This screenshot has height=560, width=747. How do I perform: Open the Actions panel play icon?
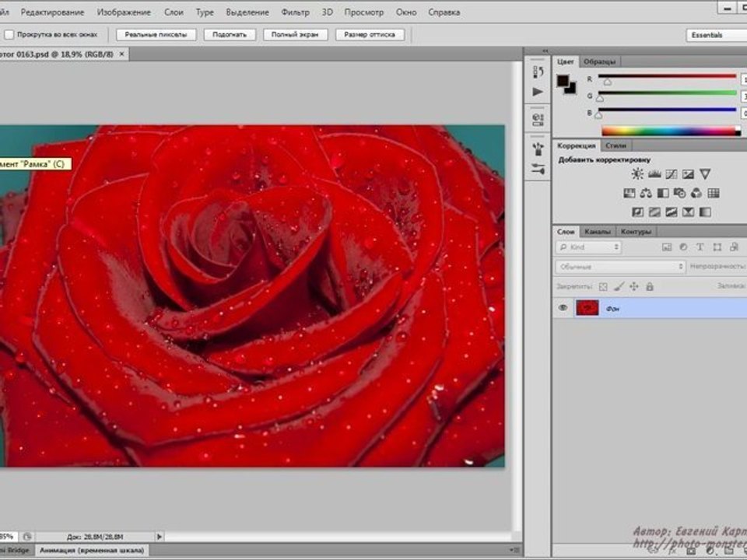pos(538,92)
